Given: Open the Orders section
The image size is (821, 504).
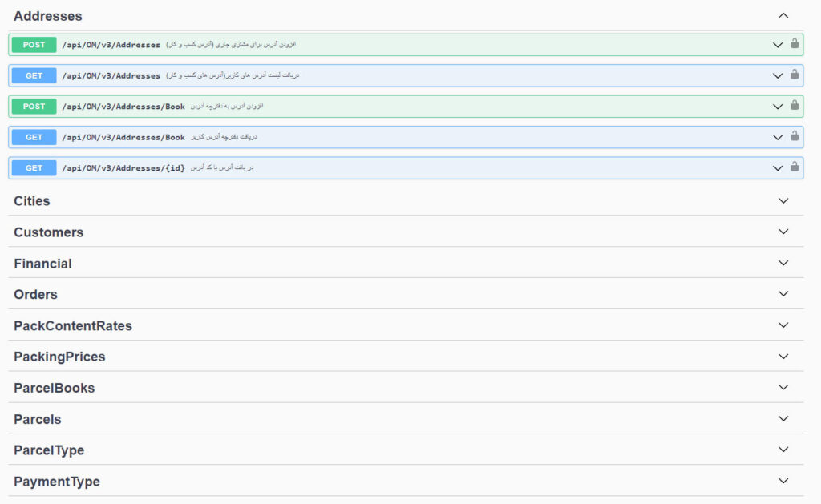Looking at the screenshot, I should [x=783, y=293].
